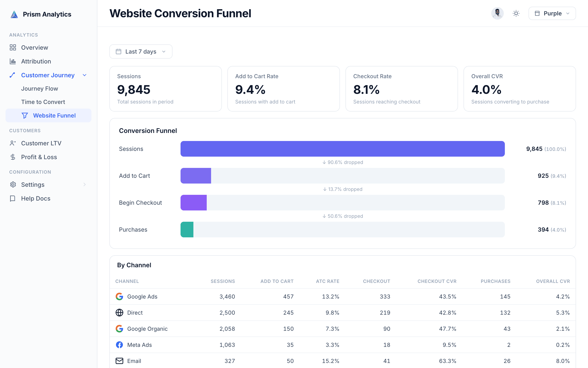The width and height of the screenshot is (588, 368).
Task: Click the Direct globe icon
Action: pyautogui.click(x=119, y=313)
